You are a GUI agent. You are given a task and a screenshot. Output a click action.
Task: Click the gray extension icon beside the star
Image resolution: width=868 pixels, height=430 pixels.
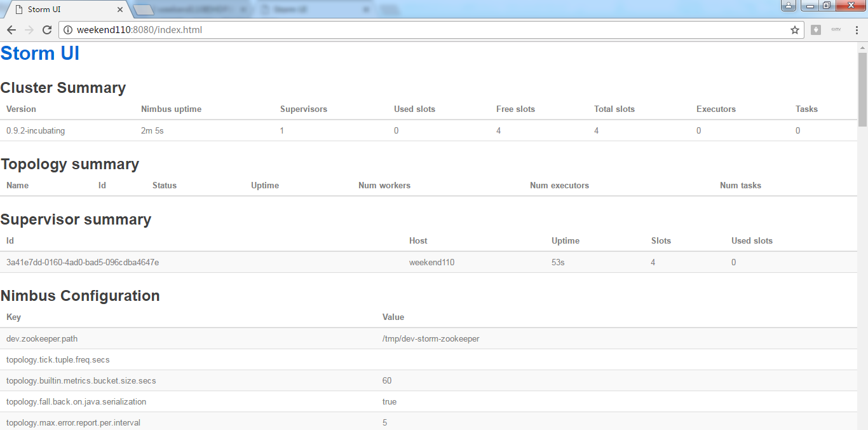[x=816, y=30]
